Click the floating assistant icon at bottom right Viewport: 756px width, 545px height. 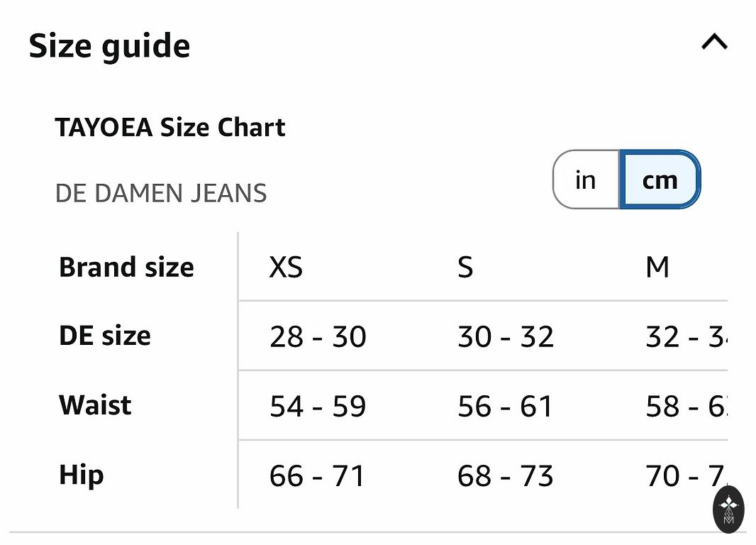728,508
